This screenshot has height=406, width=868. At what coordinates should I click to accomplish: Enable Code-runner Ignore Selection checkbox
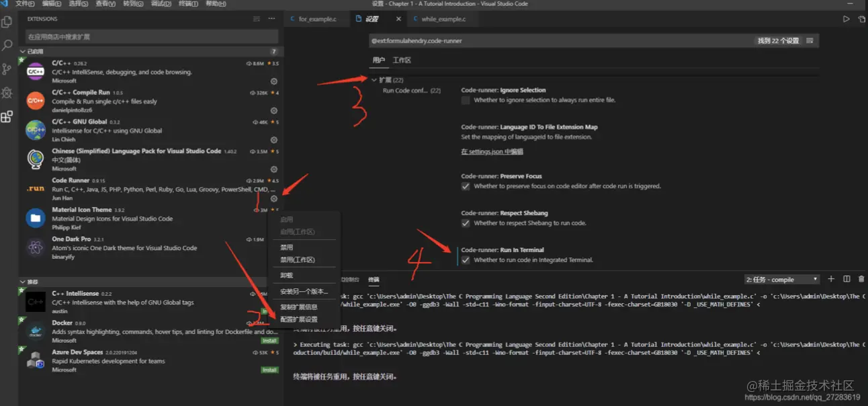coord(466,100)
